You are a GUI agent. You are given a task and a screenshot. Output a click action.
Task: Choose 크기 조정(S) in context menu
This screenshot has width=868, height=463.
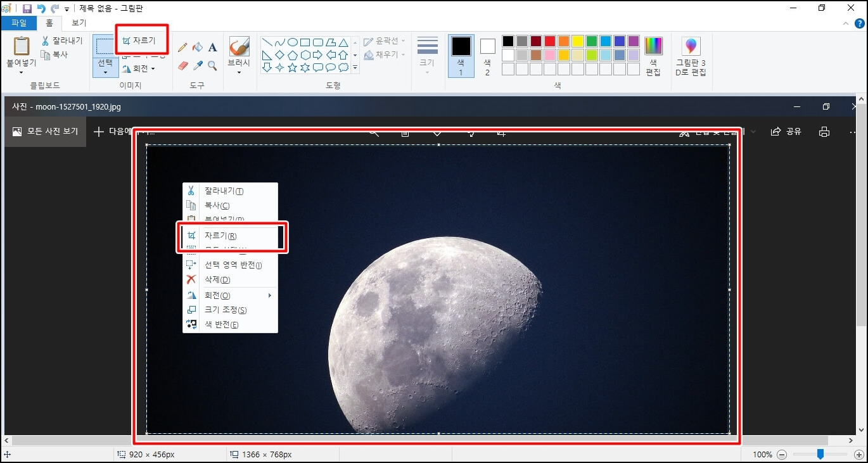230,310
